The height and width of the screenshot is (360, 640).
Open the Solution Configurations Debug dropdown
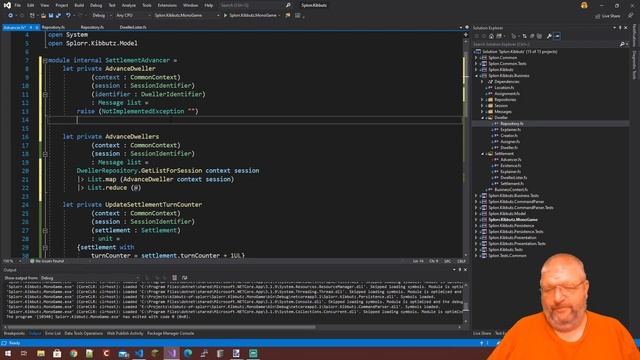click(x=101, y=16)
